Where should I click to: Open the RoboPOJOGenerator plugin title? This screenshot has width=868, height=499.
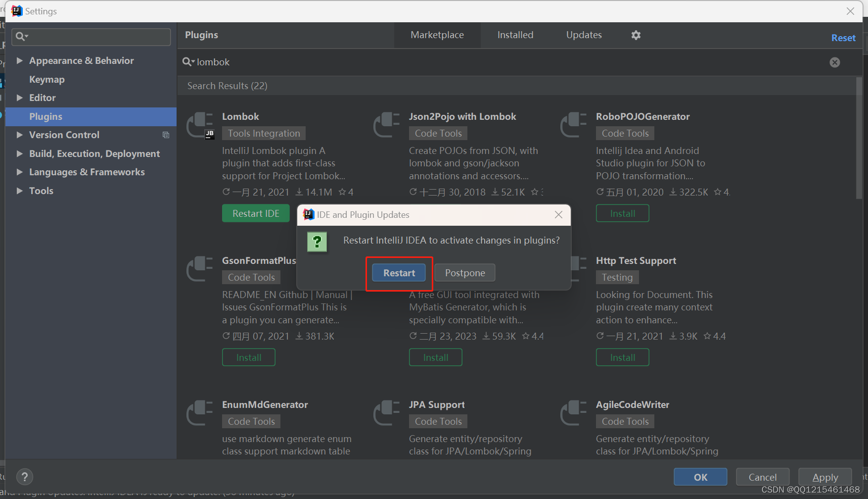pyautogui.click(x=642, y=116)
